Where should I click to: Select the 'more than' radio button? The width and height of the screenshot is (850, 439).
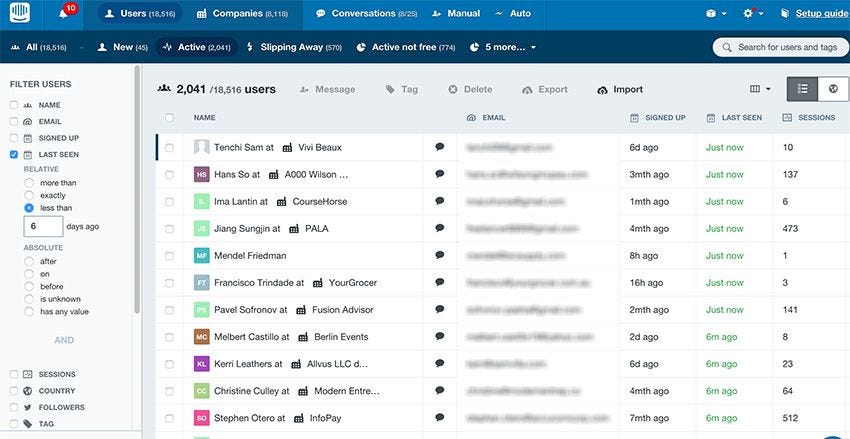29,183
